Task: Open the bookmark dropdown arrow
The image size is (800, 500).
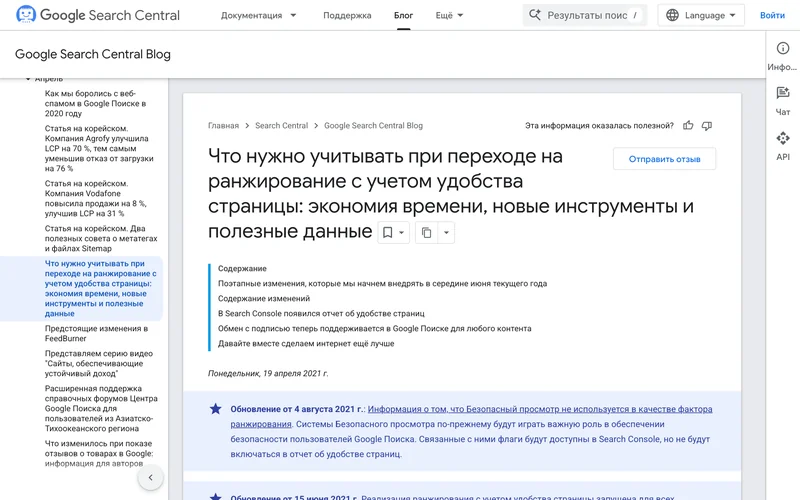Action: tap(402, 233)
